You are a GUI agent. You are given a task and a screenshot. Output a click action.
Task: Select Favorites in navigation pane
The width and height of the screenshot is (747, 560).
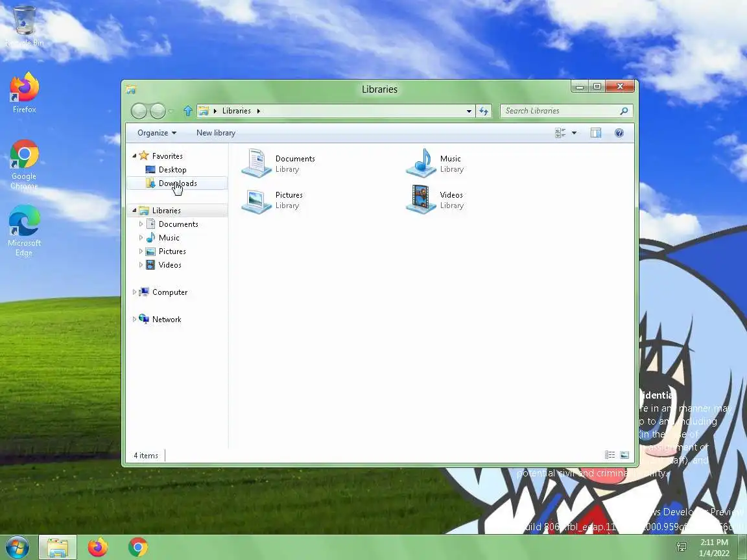click(167, 156)
